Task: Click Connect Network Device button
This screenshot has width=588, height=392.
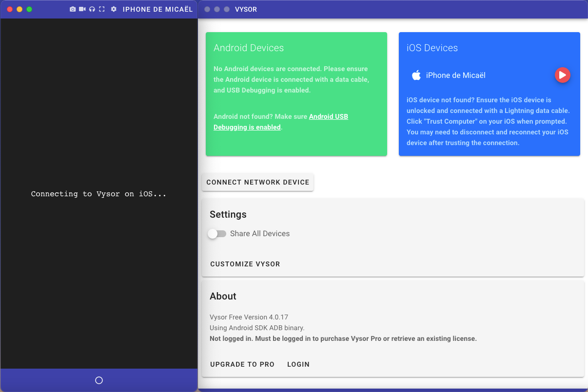Action: 258,182
